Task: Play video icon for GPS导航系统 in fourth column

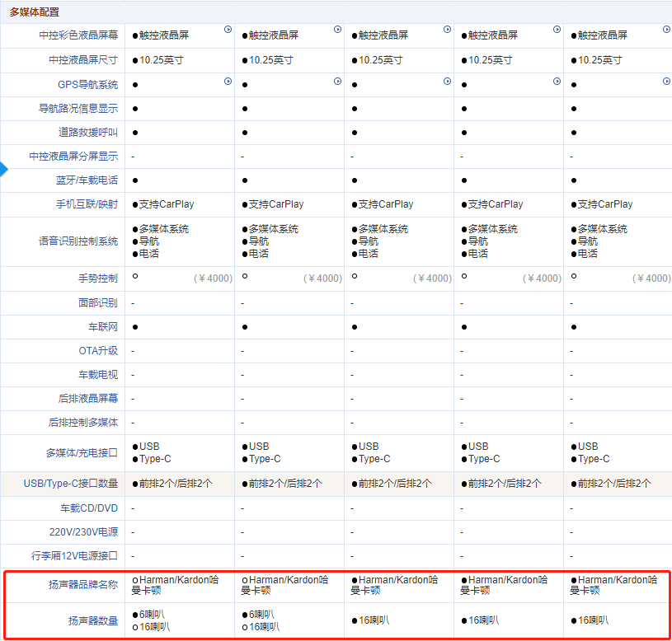Action: [557, 82]
